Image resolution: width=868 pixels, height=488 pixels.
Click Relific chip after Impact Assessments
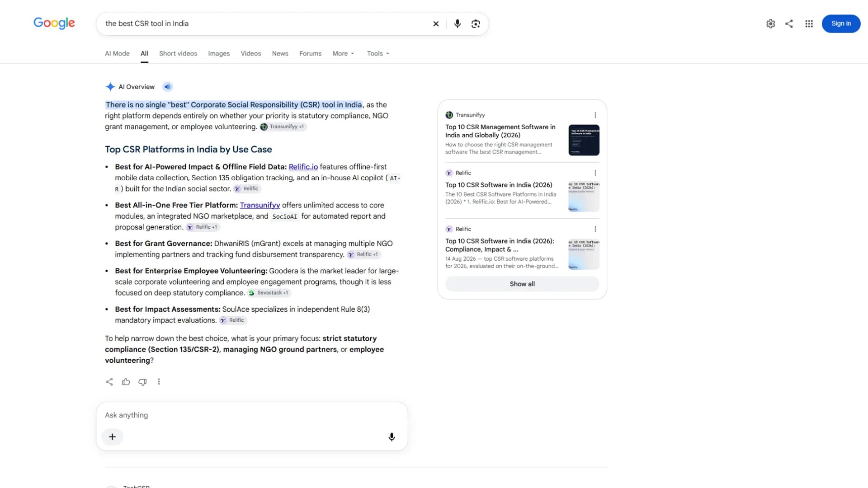[233, 320]
